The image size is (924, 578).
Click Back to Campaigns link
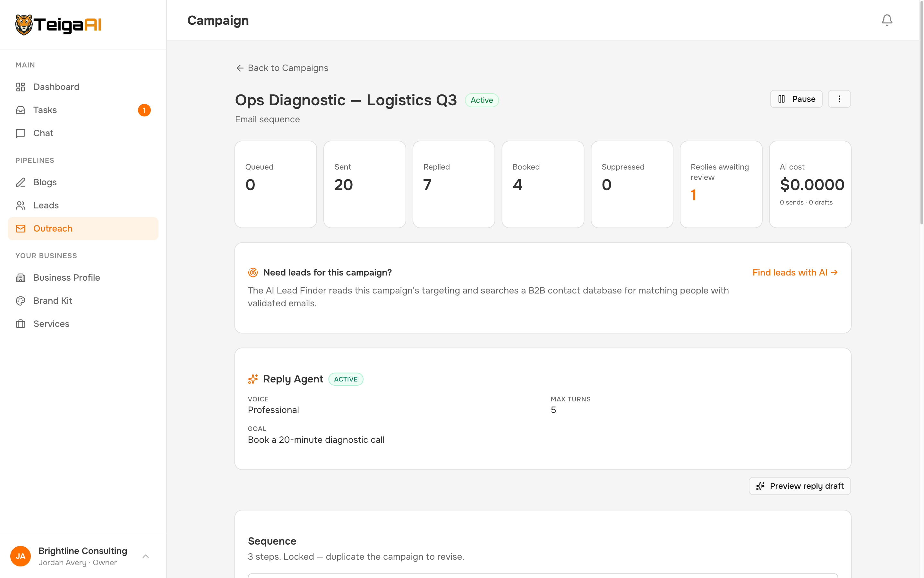[x=282, y=68]
